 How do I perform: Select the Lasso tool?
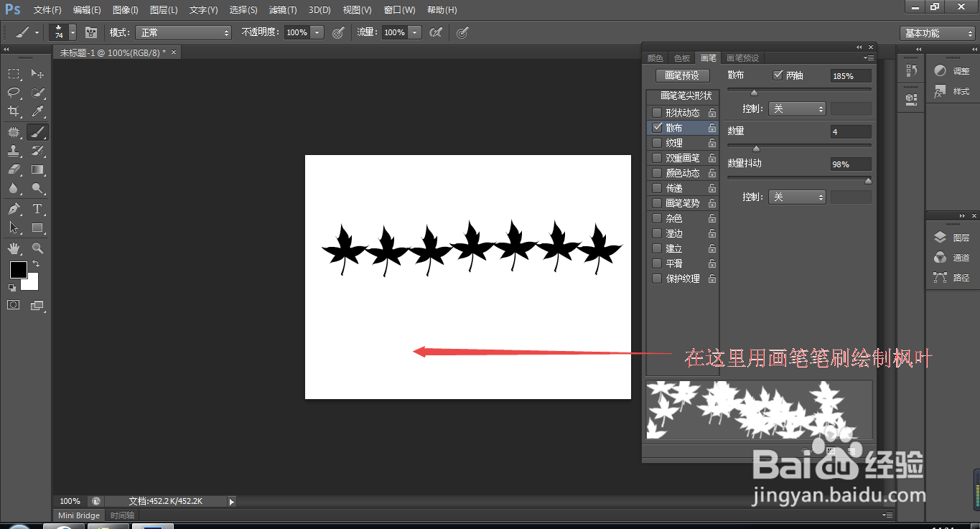[14, 93]
